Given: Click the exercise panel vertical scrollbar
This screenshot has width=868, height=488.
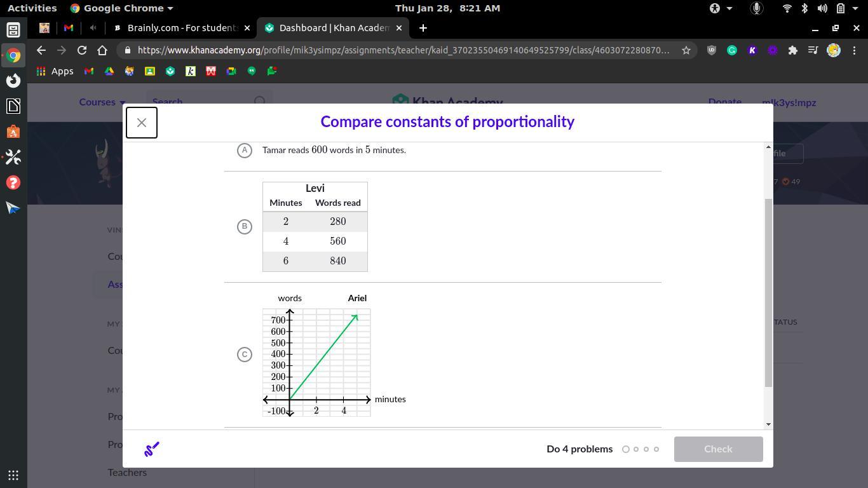Looking at the screenshot, I should point(768,292).
